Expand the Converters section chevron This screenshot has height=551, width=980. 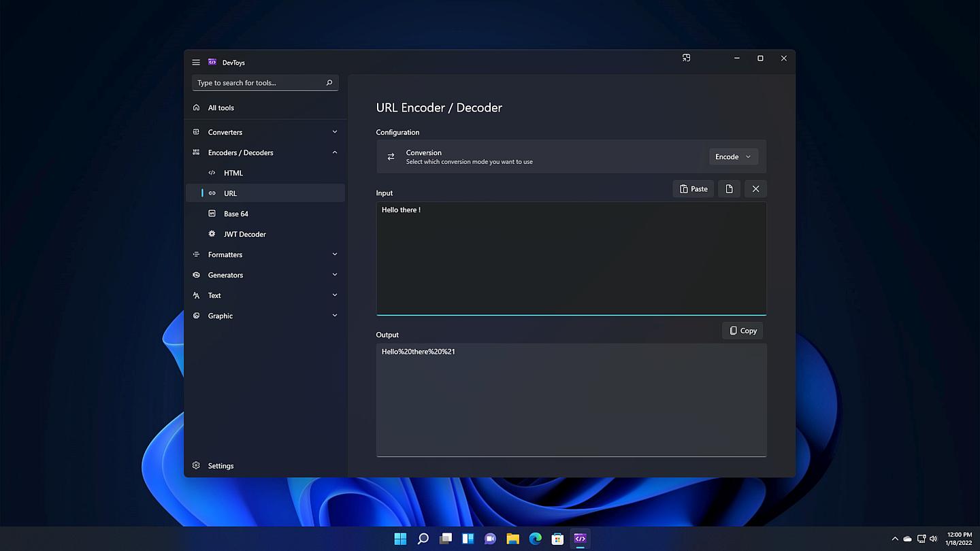(x=335, y=132)
